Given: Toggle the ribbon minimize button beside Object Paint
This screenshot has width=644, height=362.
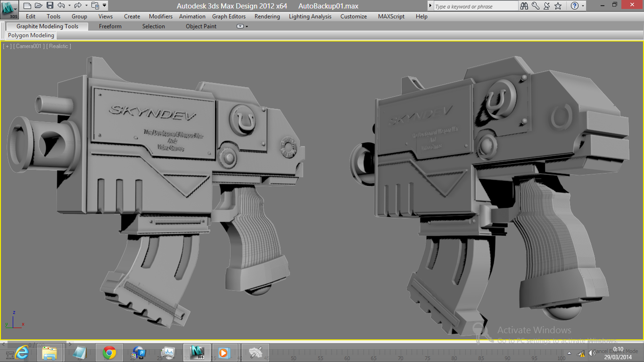Looking at the screenshot, I should tap(240, 26).
